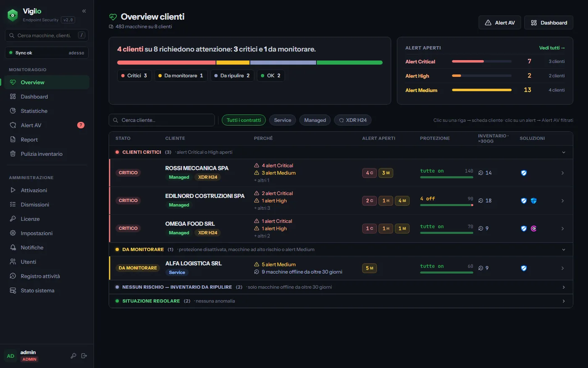Image resolution: width=588 pixels, height=368 pixels.
Task: Open the ALFA LOGISTICA SRL row chevron
Action: coord(563,268)
